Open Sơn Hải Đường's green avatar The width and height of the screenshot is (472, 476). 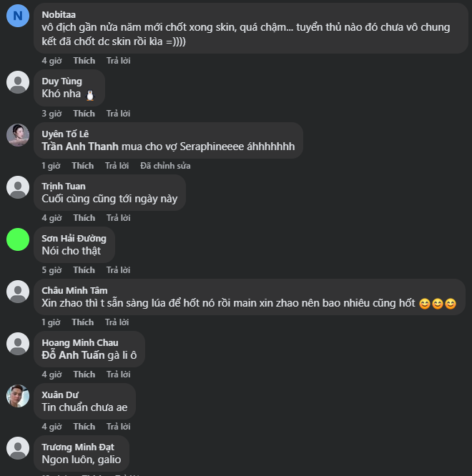(18, 239)
